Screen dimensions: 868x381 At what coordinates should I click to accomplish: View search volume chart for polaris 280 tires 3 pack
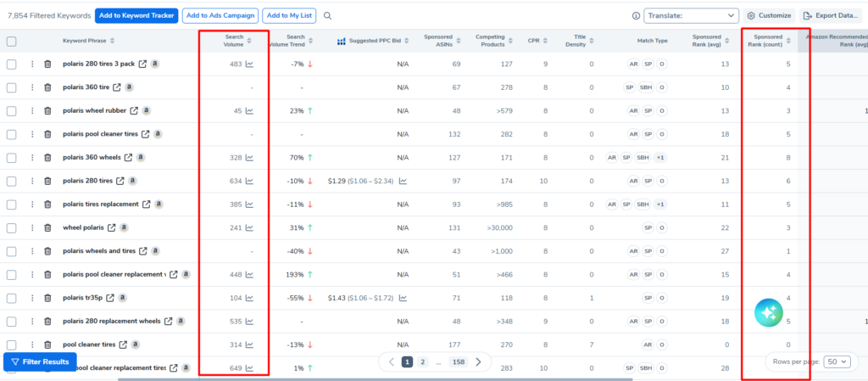click(x=250, y=64)
